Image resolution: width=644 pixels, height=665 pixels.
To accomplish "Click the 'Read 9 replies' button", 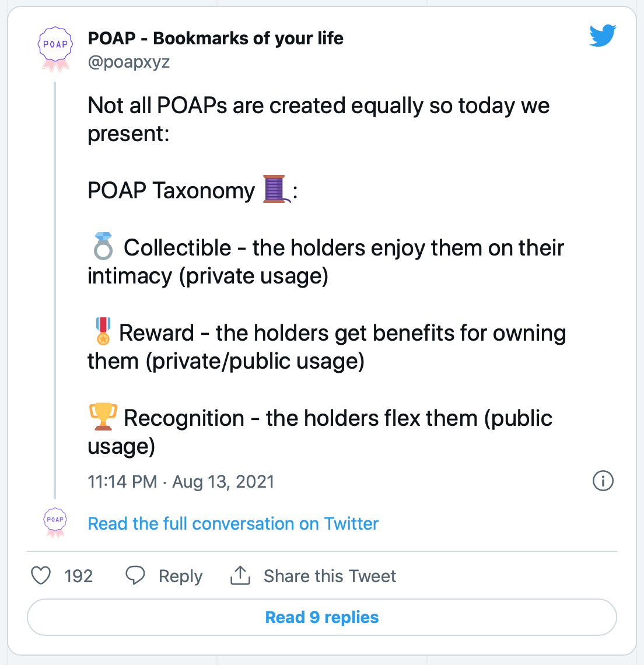I will [322, 617].
